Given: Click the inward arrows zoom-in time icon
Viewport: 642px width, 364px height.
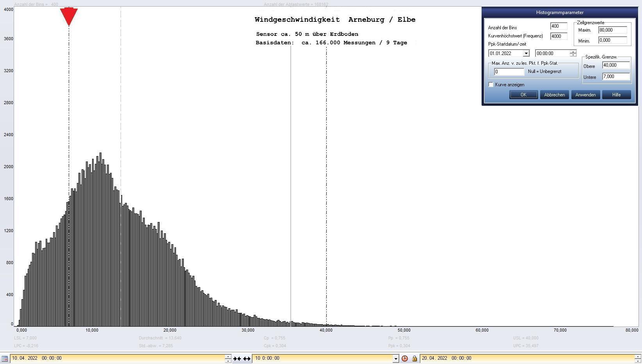Looking at the screenshot, I should (237, 359).
